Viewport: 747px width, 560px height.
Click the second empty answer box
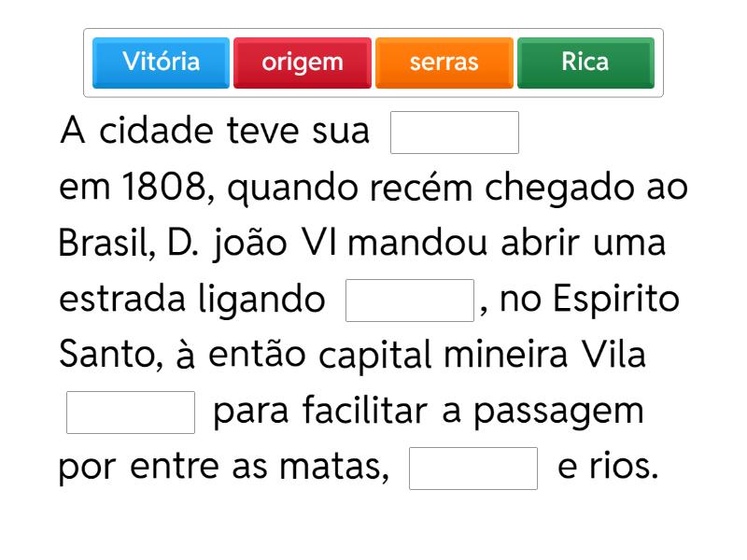coord(410,301)
